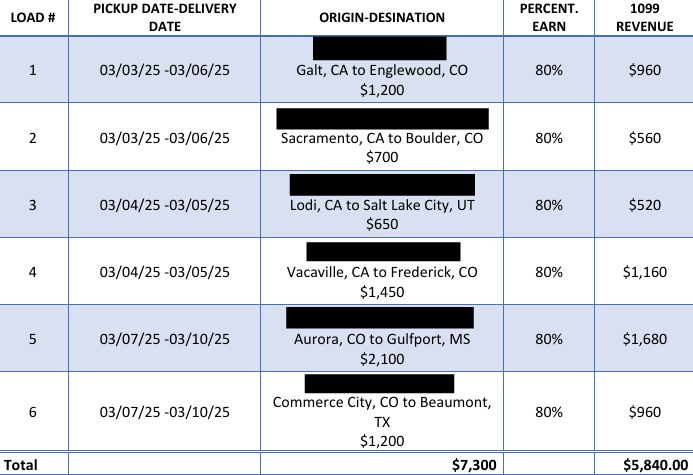Select the $520 revenue cell
693x475 pixels.
(644, 204)
